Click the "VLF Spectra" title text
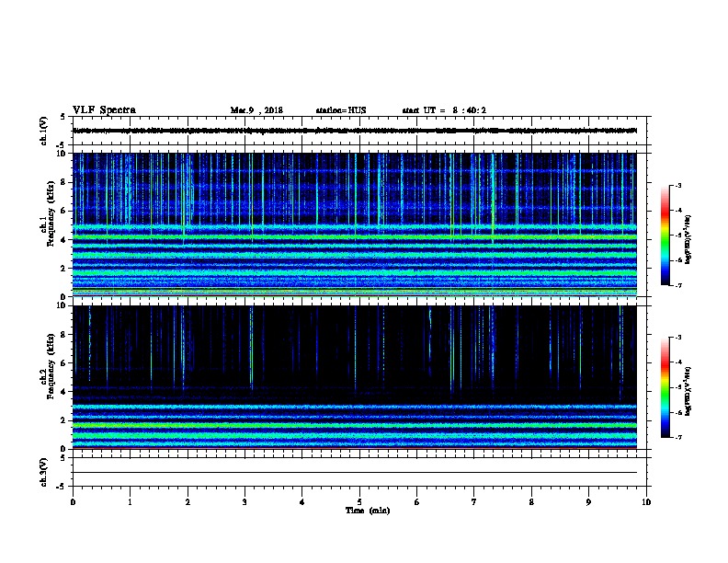This screenshot has width=728, height=563. coord(104,110)
